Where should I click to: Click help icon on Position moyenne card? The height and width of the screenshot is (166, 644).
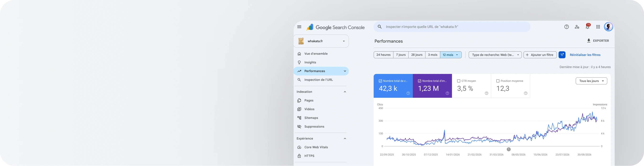click(526, 93)
